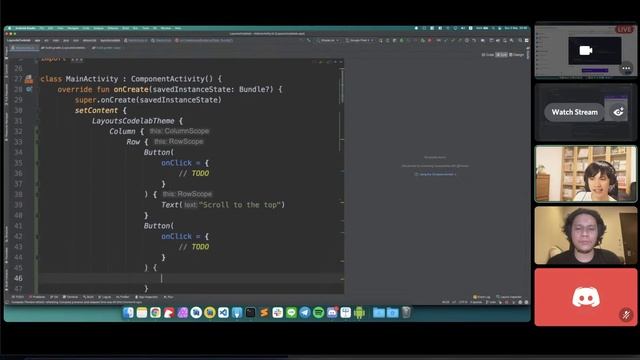Open the Android Studio menu in the menu bar

click(x=25, y=28)
